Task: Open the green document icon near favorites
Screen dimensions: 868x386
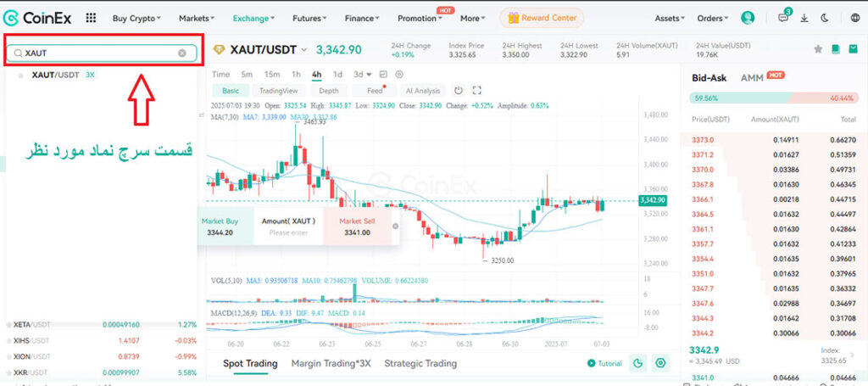Action: tap(836, 49)
